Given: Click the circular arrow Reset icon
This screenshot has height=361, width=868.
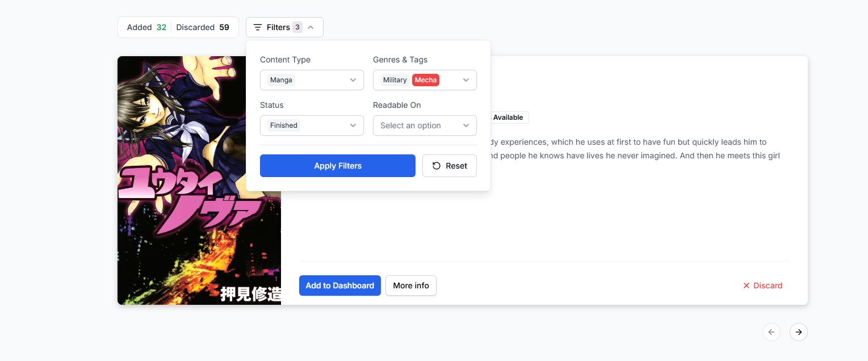Looking at the screenshot, I should pos(437,166).
